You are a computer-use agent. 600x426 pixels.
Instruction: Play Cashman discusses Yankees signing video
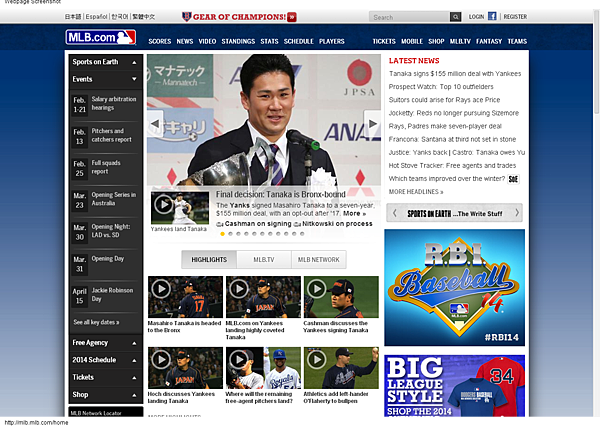341,297
